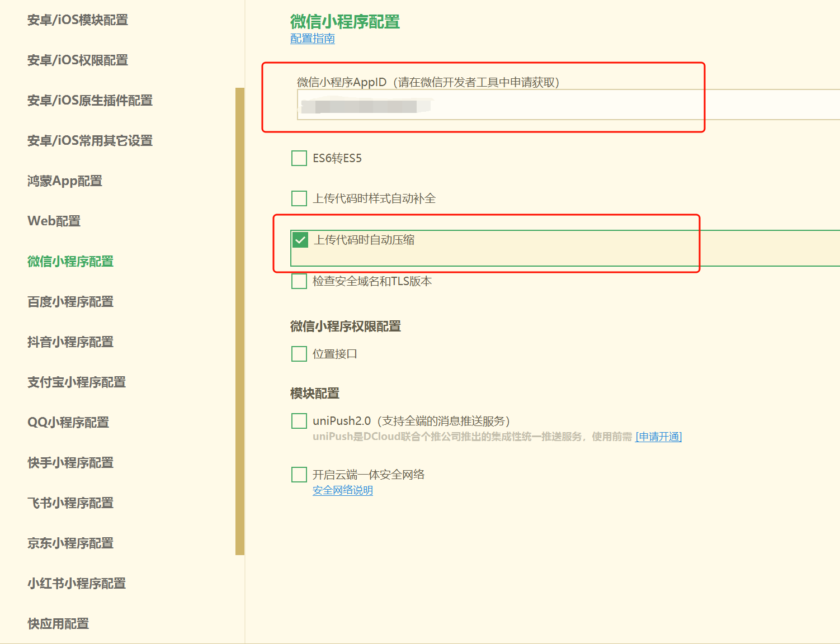The width and height of the screenshot is (840, 644).
Task: Click the 微信小程序权限配置 heading
Action: (346, 326)
